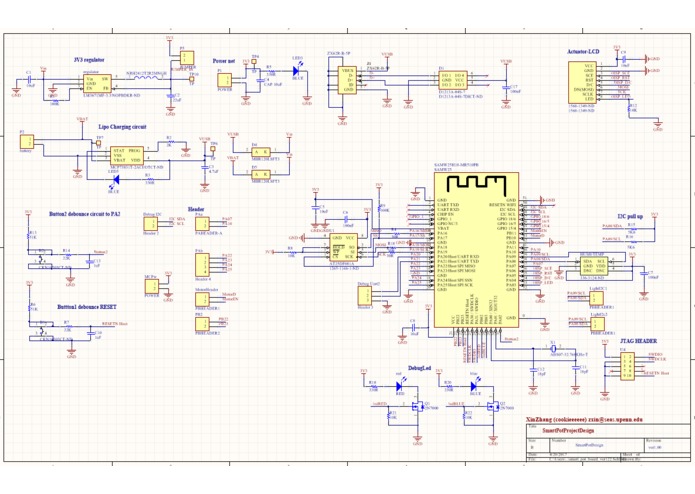The width and height of the screenshot is (695, 494).
Task: Click the Q2 2N7000 transistor symbol
Action: point(492,405)
